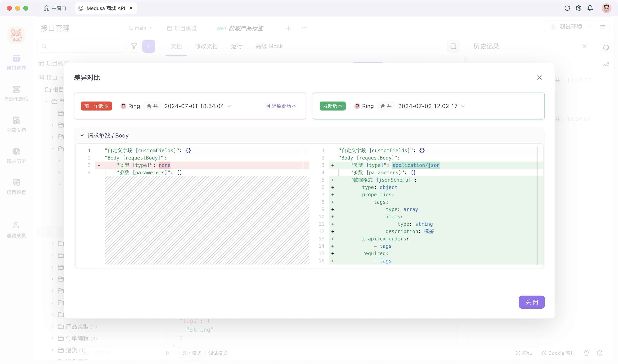Image resolution: width=618 pixels, height=364 pixels.
Task: Close the 差异对比 dialog with X
Action: pos(539,77)
